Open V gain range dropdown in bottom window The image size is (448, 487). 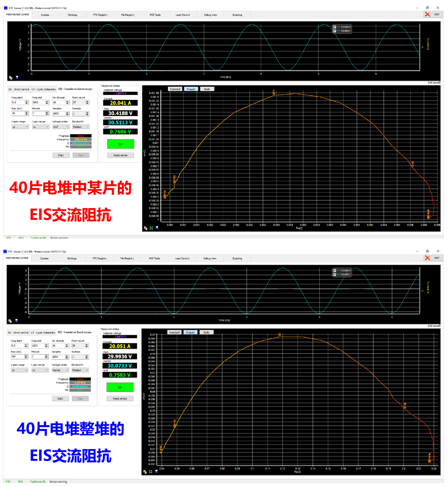(x=19, y=370)
